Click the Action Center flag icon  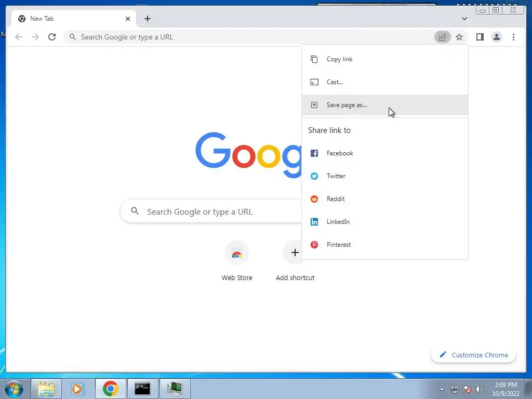467,389
